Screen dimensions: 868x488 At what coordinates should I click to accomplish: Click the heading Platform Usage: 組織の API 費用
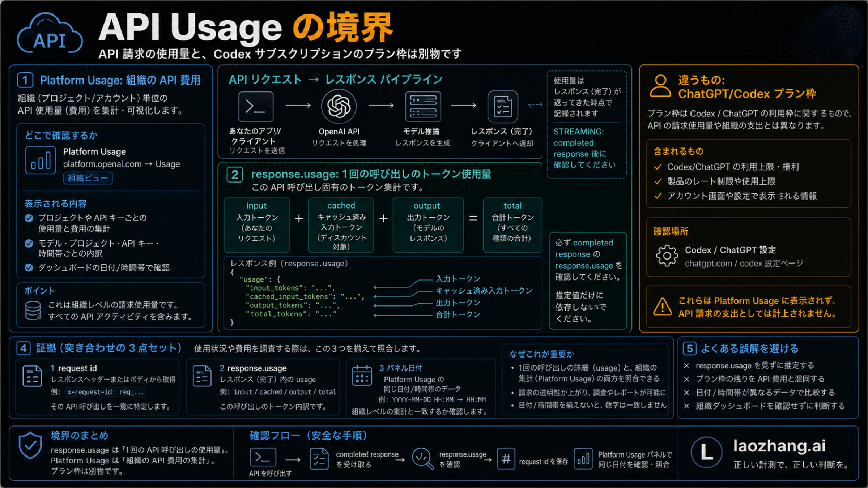(x=120, y=80)
